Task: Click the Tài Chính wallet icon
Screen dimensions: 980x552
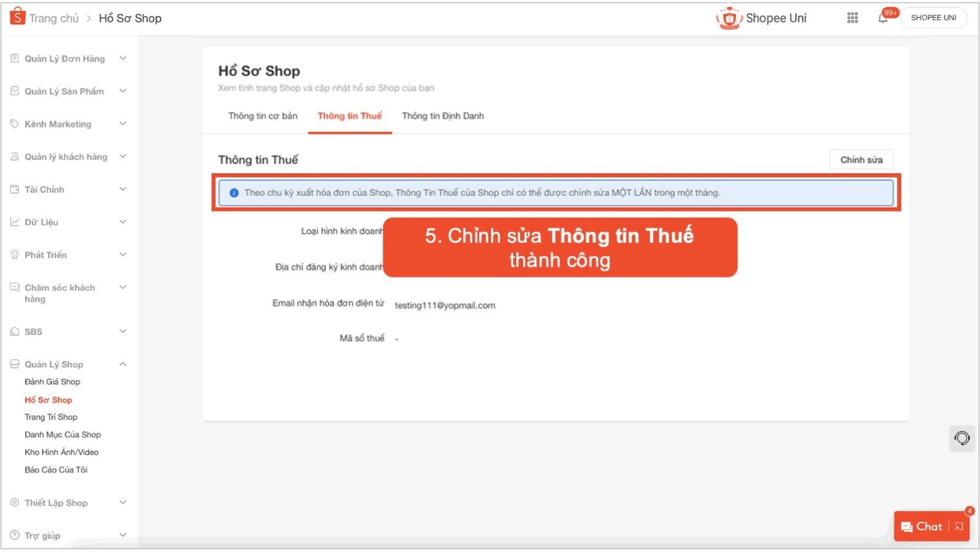Action: (15, 189)
